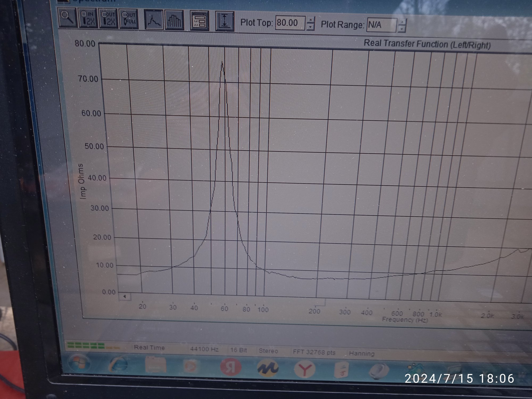Open the document taskbar icon
Screen dimensions: 532x399
341,370
